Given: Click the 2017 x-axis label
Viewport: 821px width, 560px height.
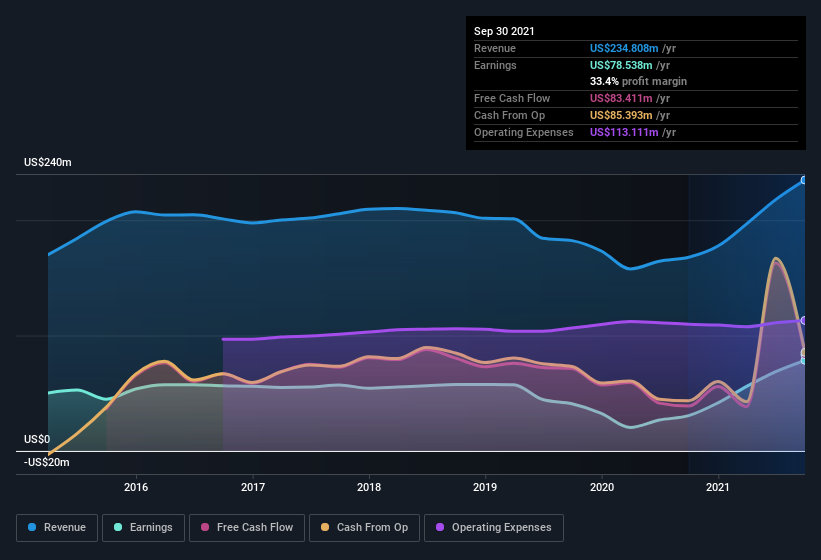Looking at the screenshot, I should pos(253,487).
